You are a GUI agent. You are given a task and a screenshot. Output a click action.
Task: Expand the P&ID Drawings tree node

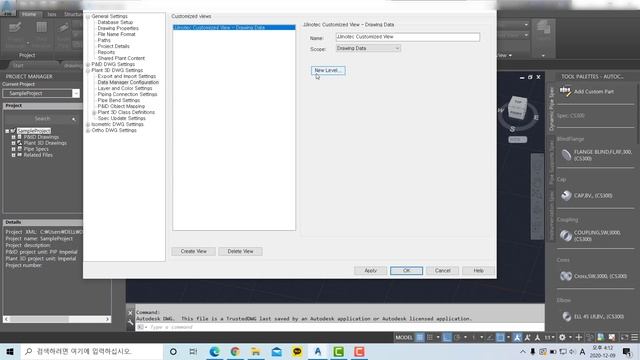(x=13, y=137)
